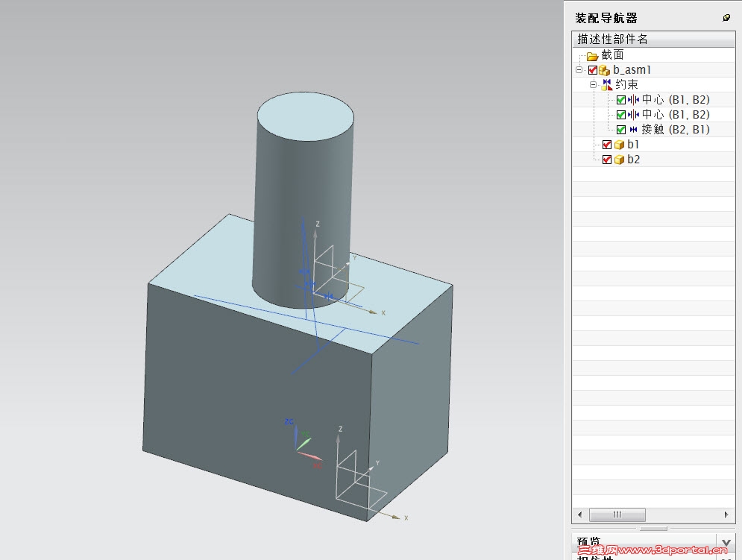Click the 装配导航器 panel title
Screen dimensions: 742x560
606,19
